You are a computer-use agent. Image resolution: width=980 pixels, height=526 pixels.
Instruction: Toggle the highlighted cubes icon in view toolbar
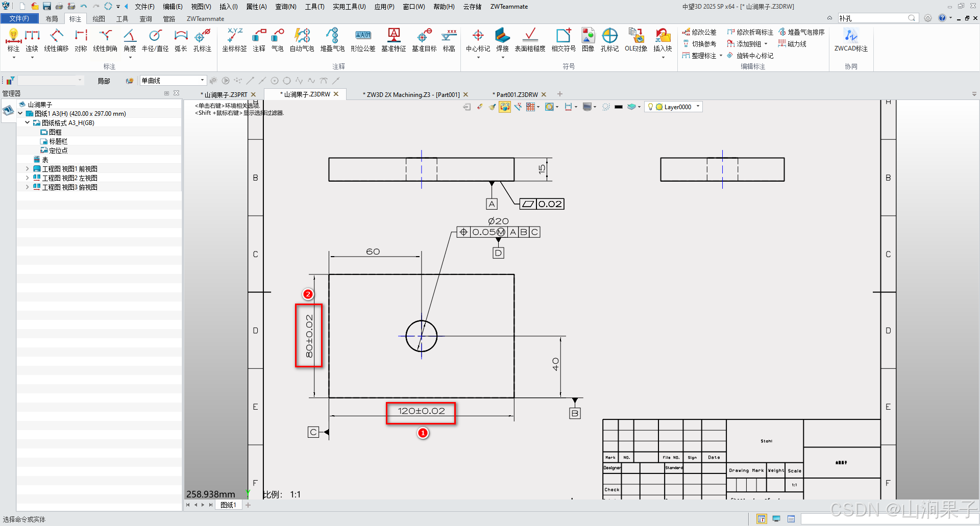(x=505, y=107)
